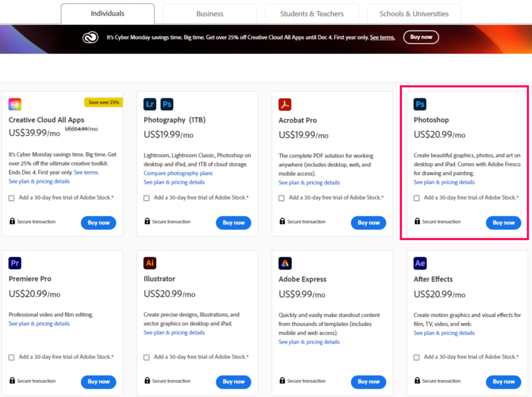Image resolution: width=532 pixels, height=397 pixels.
Task: Check Adobe Stock trial for Creative Cloud All Apps
Action: (x=12, y=198)
